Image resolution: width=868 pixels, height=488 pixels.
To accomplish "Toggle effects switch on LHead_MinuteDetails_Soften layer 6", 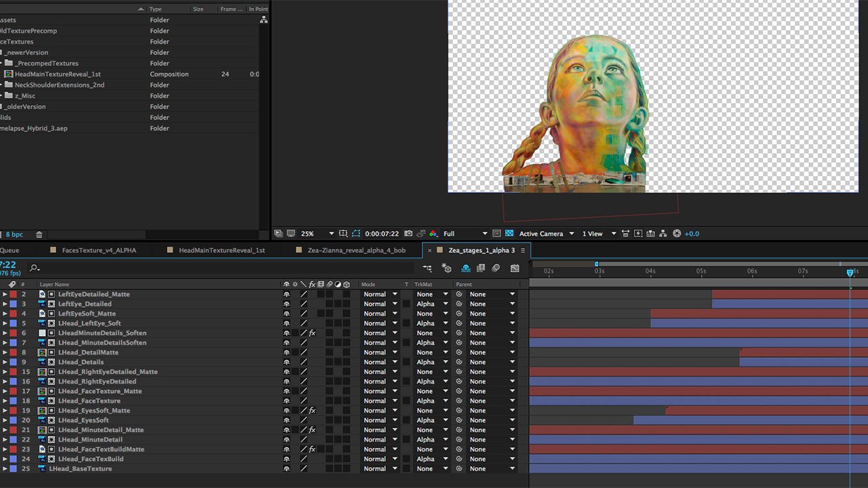I will pyautogui.click(x=312, y=333).
